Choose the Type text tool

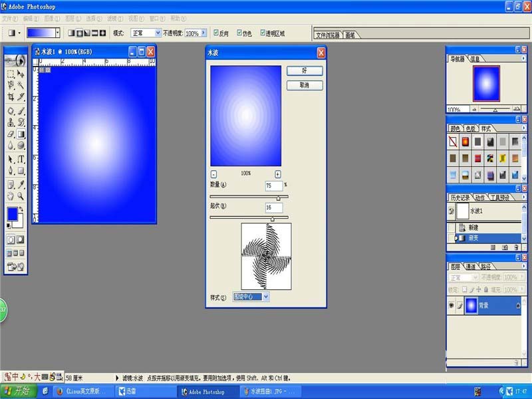pos(21,159)
